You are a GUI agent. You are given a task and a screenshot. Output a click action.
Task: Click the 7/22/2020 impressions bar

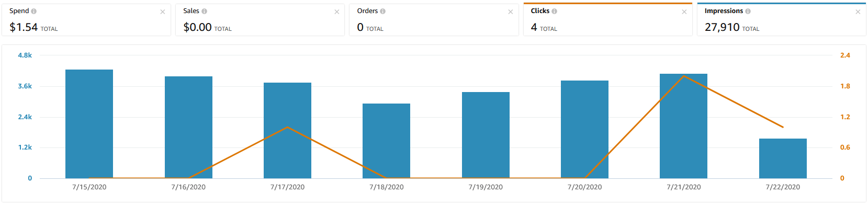pyautogui.click(x=783, y=158)
